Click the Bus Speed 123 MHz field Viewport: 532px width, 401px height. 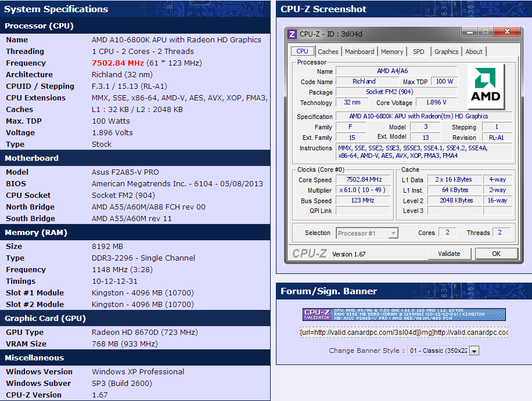click(364, 200)
